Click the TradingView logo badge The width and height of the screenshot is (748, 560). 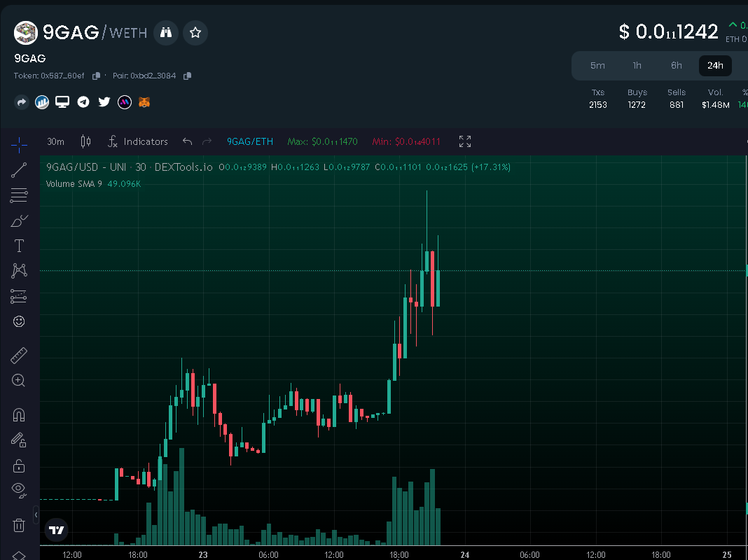(56, 530)
